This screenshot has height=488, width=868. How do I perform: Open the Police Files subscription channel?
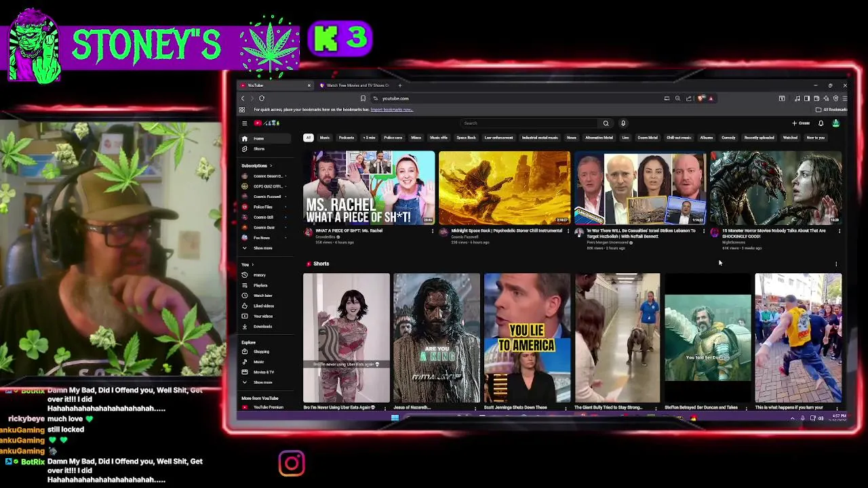(x=264, y=207)
